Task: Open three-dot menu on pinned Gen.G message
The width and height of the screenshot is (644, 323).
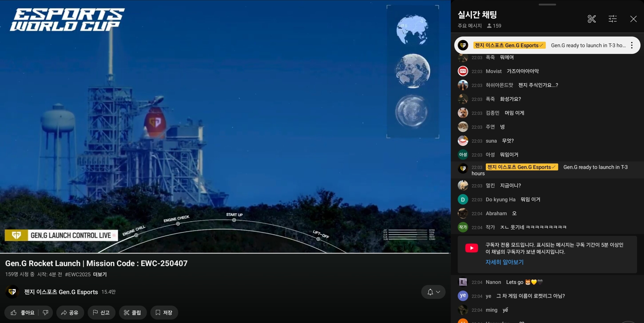Action: point(632,45)
